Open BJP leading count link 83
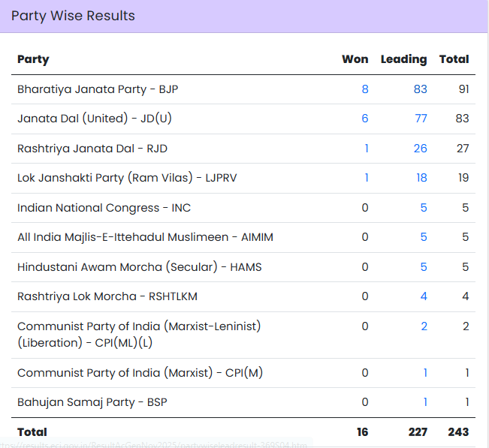 click(x=420, y=89)
